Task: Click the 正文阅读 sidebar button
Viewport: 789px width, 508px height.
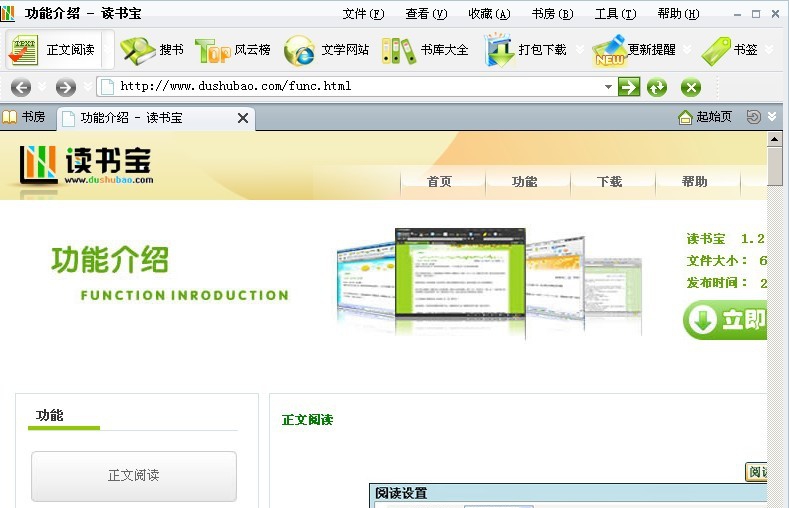Action: (134, 476)
